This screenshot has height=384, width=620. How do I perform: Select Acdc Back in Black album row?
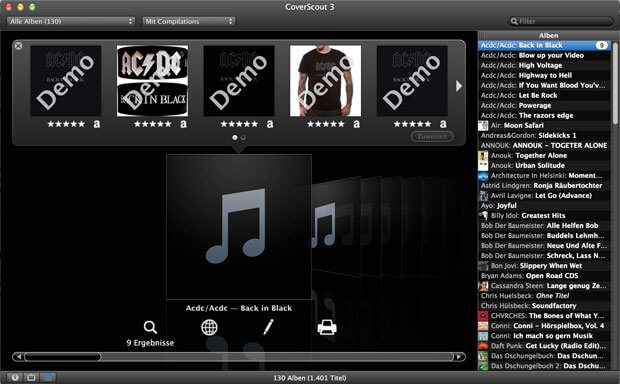(x=544, y=45)
